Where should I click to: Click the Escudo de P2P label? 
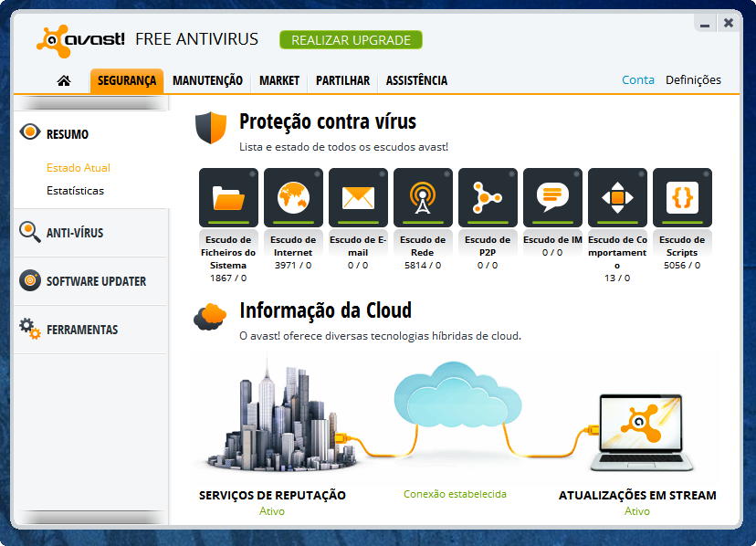point(488,246)
